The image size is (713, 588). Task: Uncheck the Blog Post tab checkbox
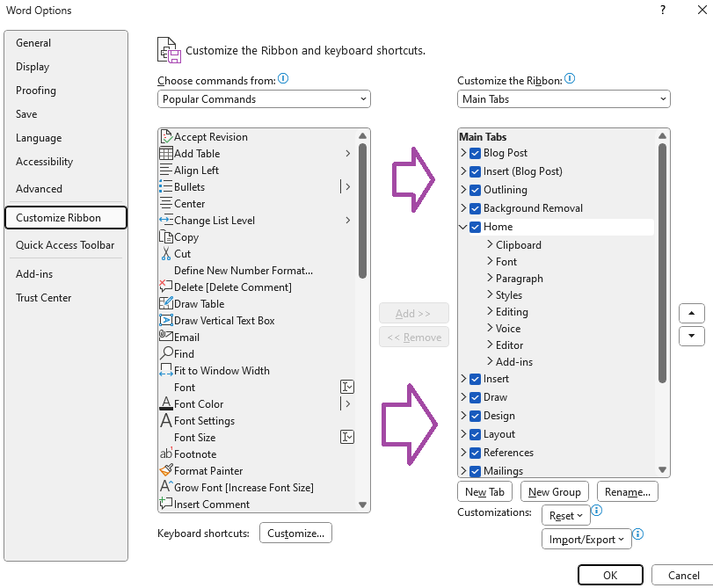[x=475, y=153]
